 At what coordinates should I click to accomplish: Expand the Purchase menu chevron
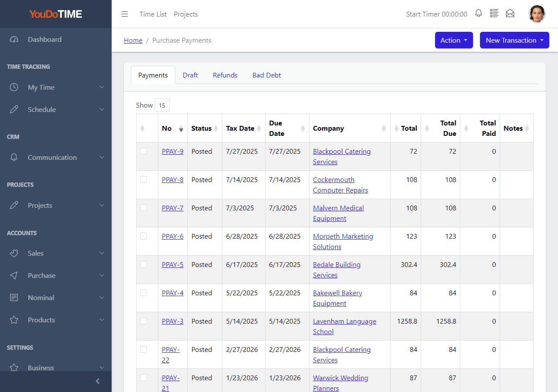tap(102, 275)
